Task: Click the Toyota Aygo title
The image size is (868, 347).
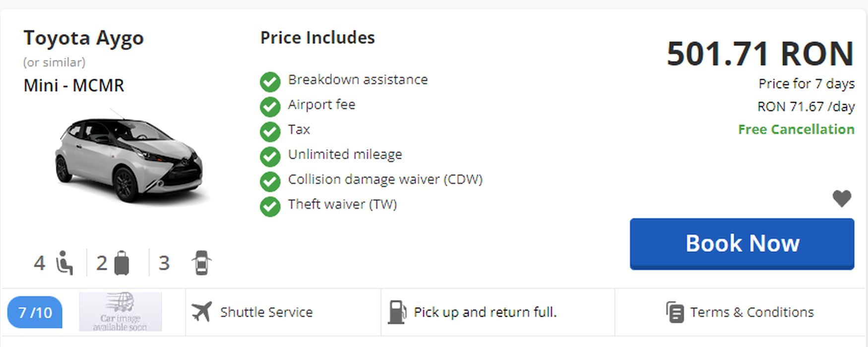Action: [83, 38]
